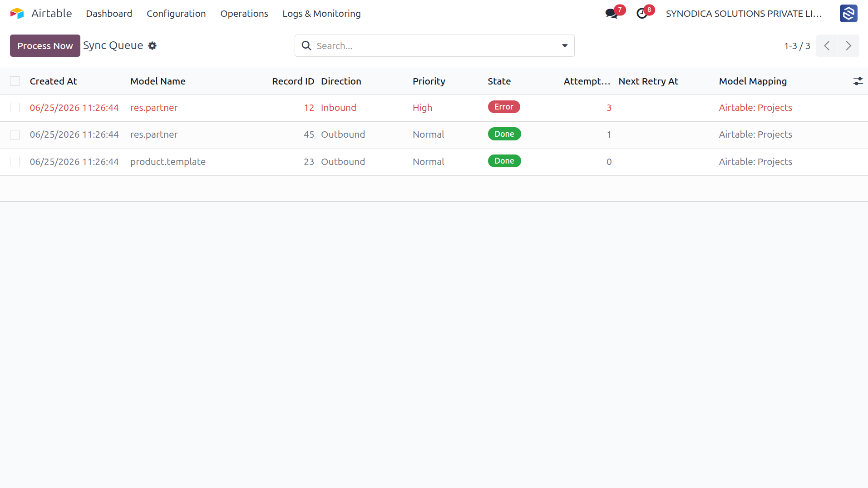Go to the previous page arrow
This screenshot has width=868, height=488.
(827, 45)
